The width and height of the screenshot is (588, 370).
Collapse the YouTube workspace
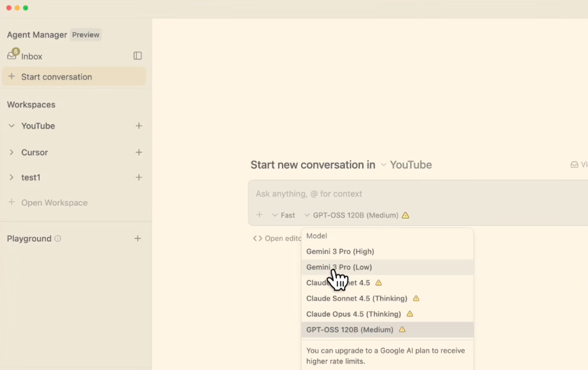coord(12,126)
